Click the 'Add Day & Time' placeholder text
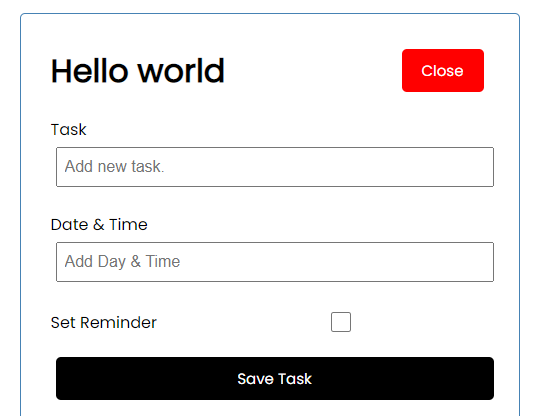The height and width of the screenshot is (416, 537). point(122,262)
